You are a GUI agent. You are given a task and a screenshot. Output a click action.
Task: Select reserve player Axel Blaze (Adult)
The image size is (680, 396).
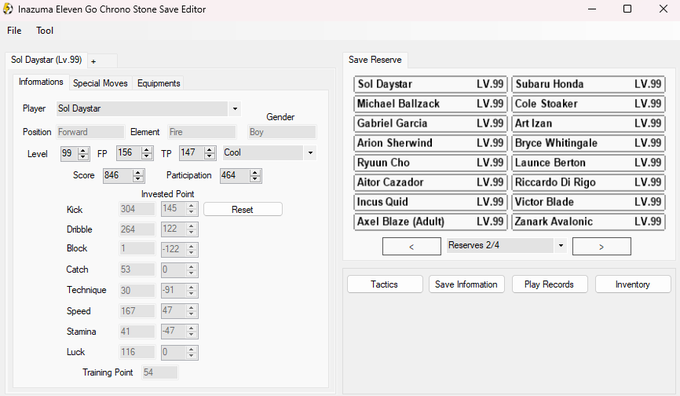click(430, 222)
